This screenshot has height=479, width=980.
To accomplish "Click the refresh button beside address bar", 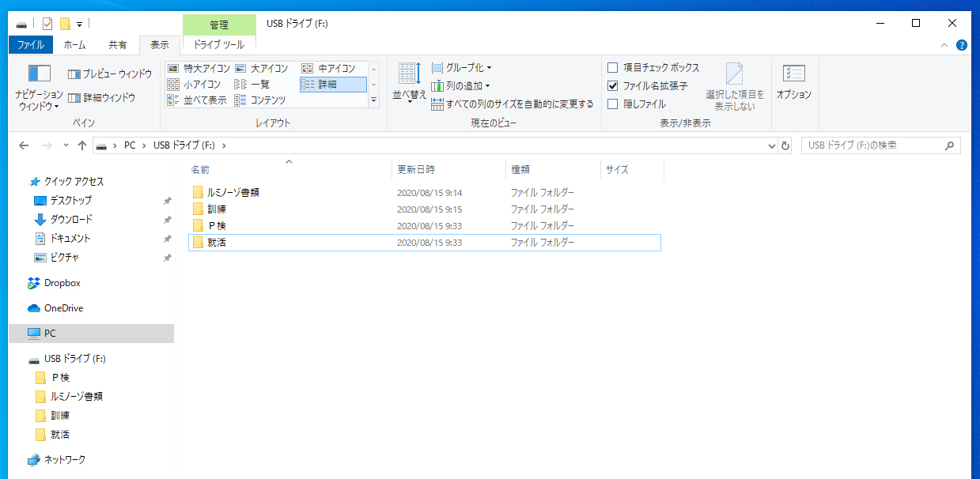I will (x=785, y=145).
